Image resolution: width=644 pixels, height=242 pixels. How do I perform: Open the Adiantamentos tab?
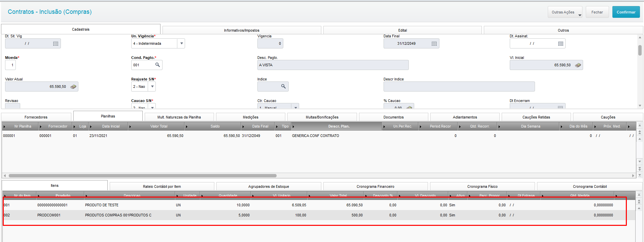coord(465,117)
